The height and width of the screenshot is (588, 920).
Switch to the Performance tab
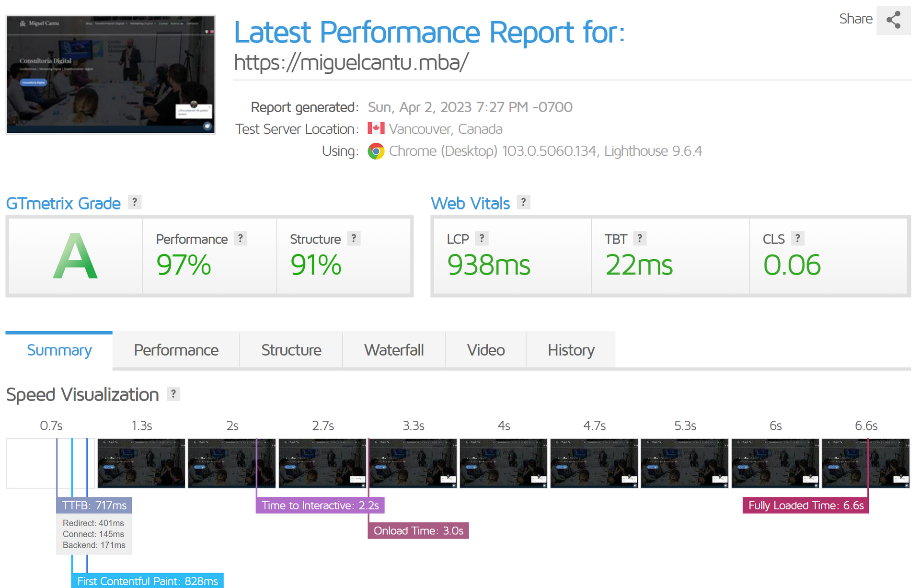(176, 350)
